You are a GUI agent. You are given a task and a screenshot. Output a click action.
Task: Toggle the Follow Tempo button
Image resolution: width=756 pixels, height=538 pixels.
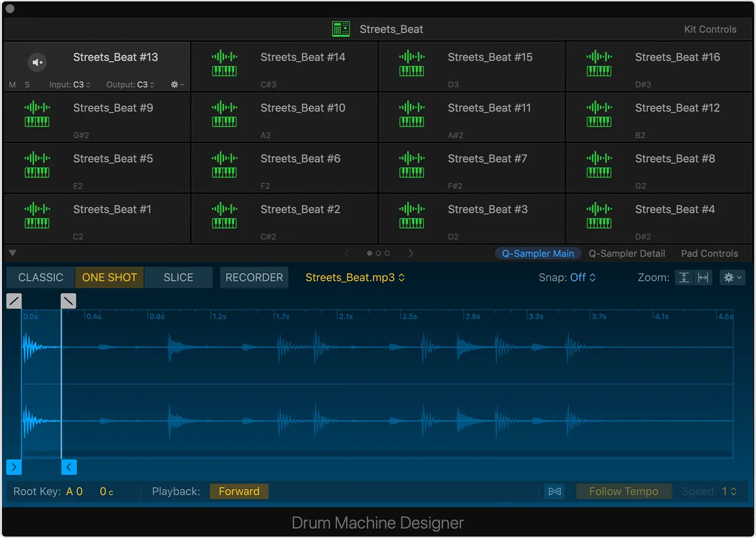623,491
